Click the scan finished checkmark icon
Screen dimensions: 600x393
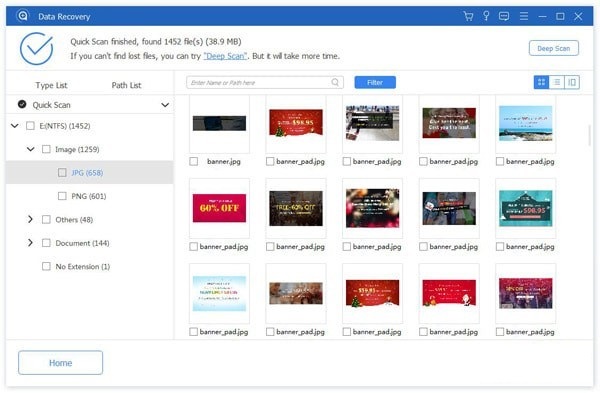point(36,49)
